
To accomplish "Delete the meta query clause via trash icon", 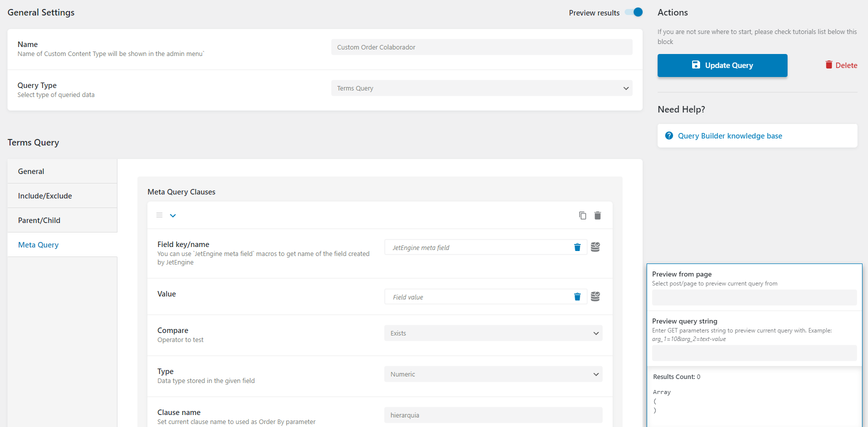I will (598, 215).
